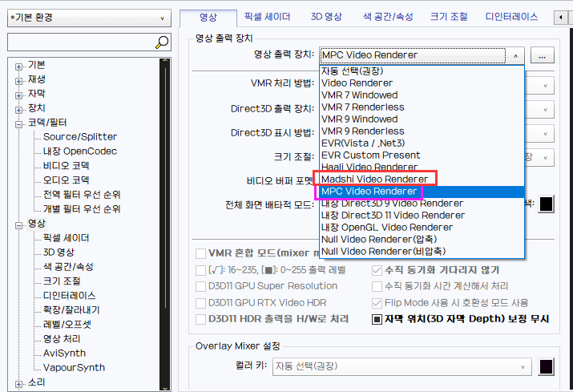This screenshot has width=573, height=392.
Task: Select 내장 Direct3D 11 Video Renderer
Action: [422, 216]
